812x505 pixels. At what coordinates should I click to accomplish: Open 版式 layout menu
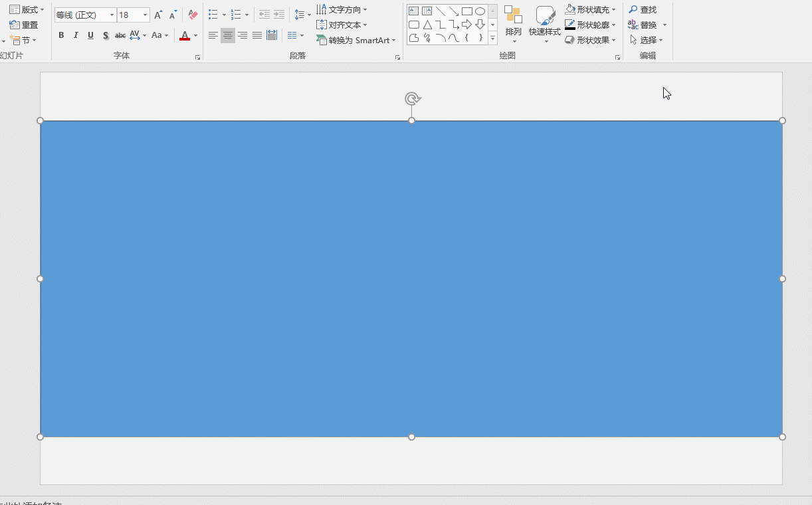coord(27,9)
